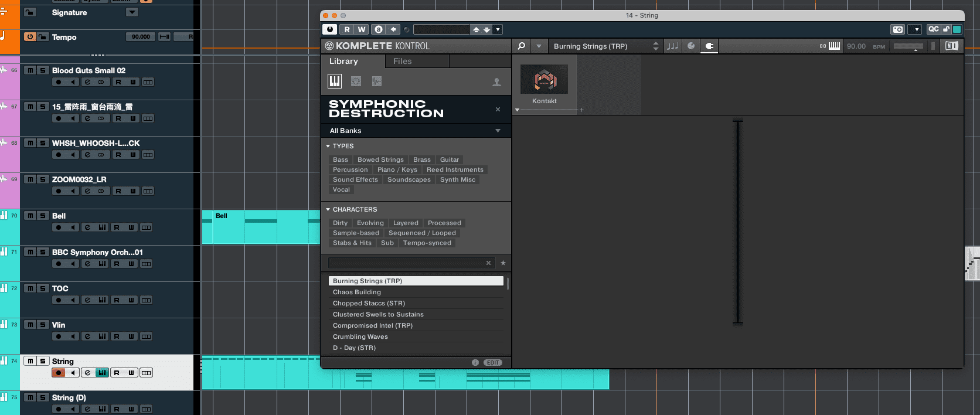Screen dimensions: 980x415
Task: Open the Komplete Kontrol search magnifier
Action: [521, 46]
